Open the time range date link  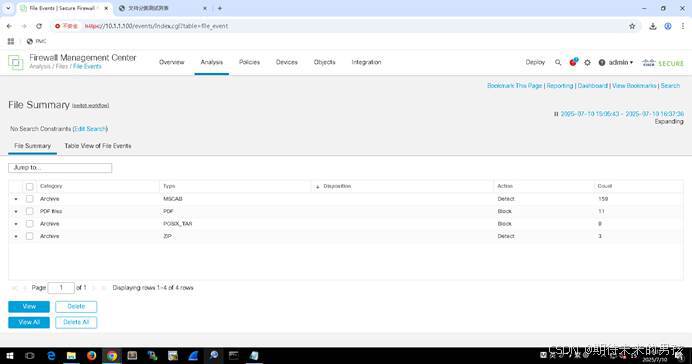tap(622, 114)
